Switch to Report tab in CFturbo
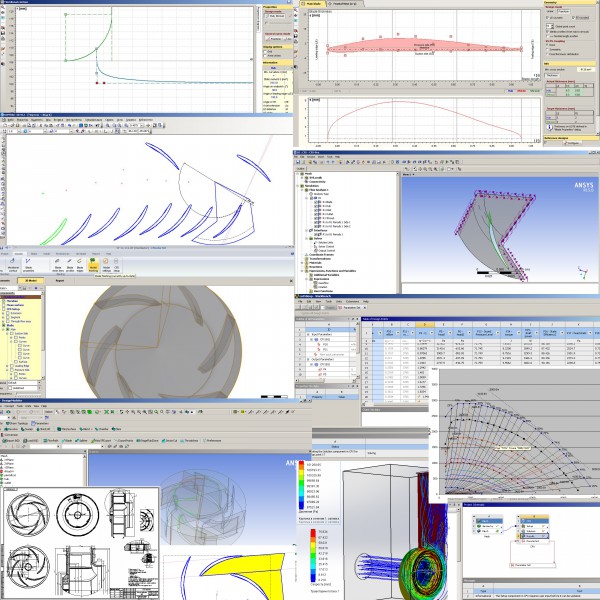The height and width of the screenshot is (600, 600). [60, 280]
